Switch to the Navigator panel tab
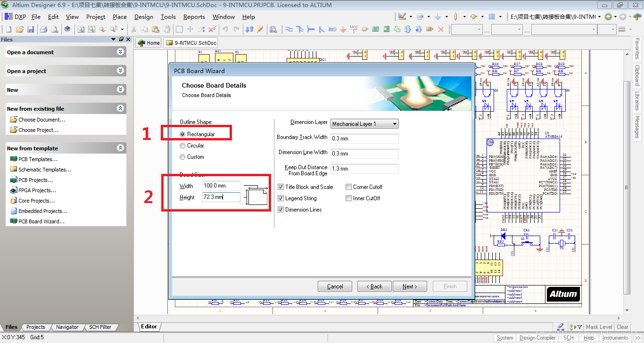 coord(67,327)
